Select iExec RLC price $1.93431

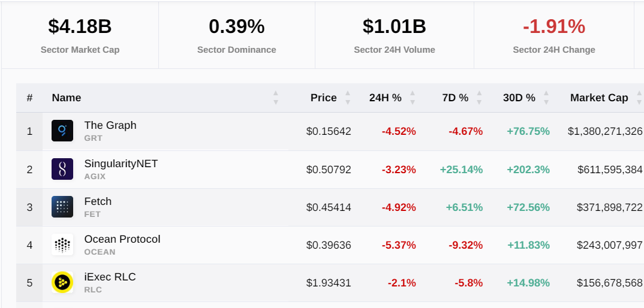click(x=329, y=283)
